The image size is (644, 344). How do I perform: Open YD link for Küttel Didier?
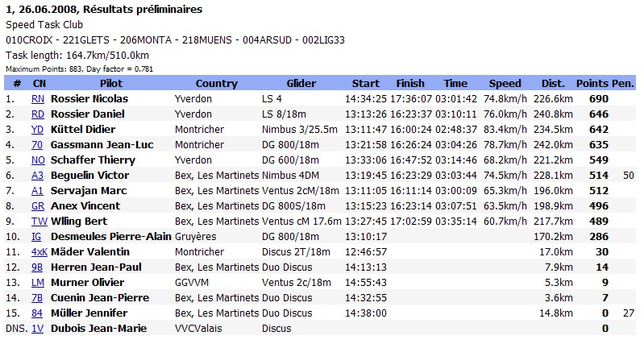pyautogui.click(x=38, y=129)
